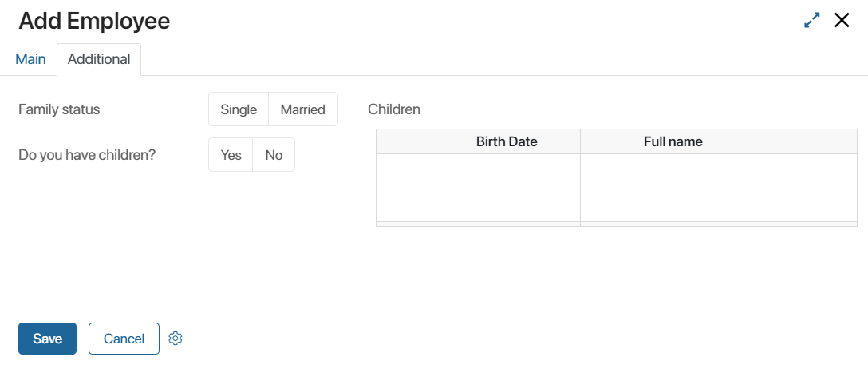
Task: Click the Children table label
Action: (394, 109)
